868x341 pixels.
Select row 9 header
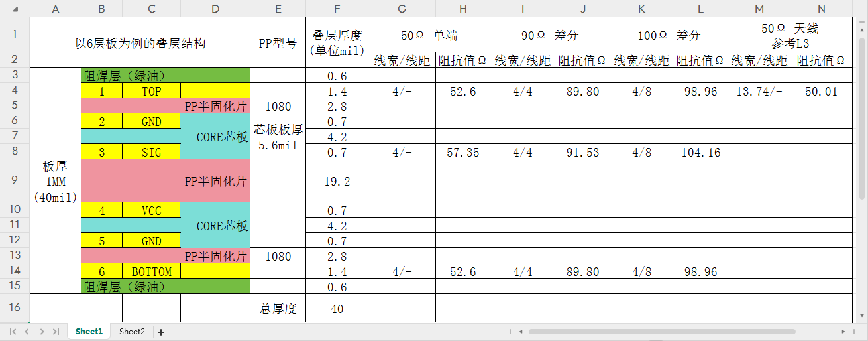point(15,180)
